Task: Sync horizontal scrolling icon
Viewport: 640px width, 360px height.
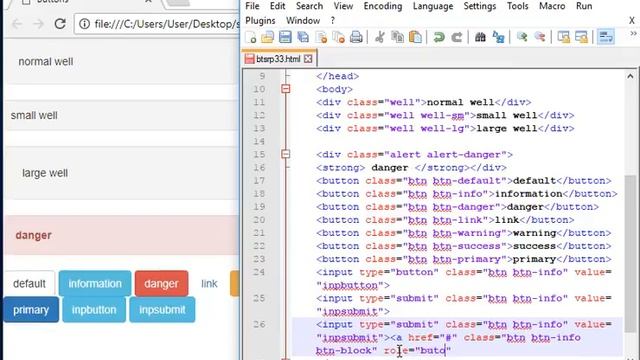Action: [581, 38]
